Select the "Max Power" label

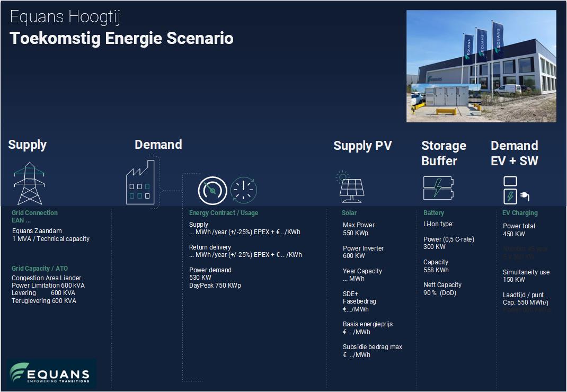click(x=359, y=225)
